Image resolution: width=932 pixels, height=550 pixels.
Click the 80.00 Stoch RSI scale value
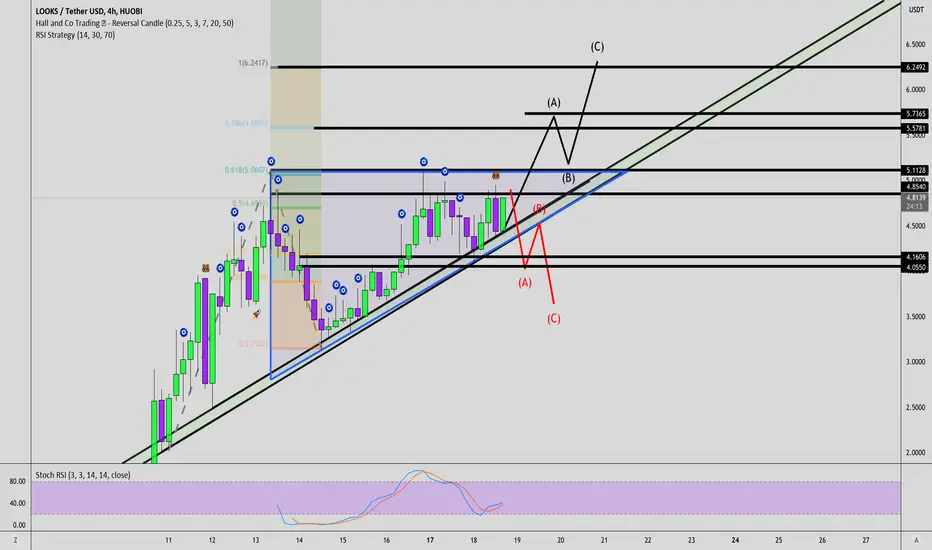click(x=17, y=482)
